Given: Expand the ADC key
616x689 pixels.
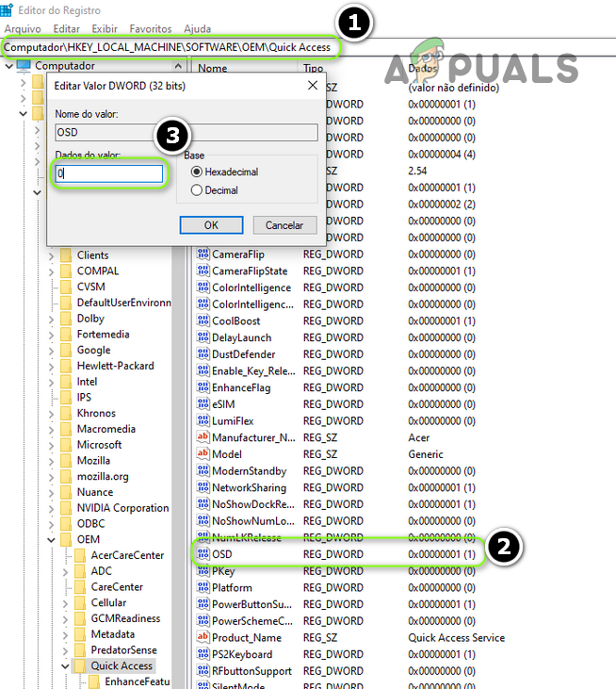Looking at the screenshot, I should 65,572.
